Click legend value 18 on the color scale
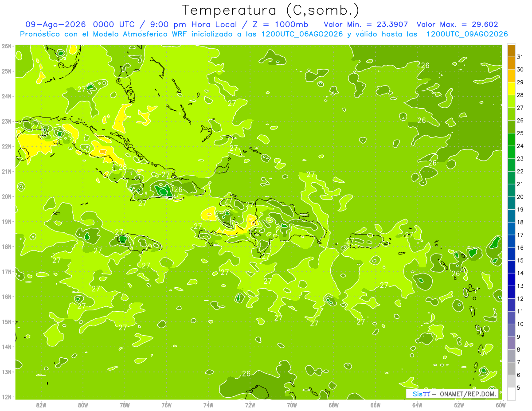 (x=520, y=223)
